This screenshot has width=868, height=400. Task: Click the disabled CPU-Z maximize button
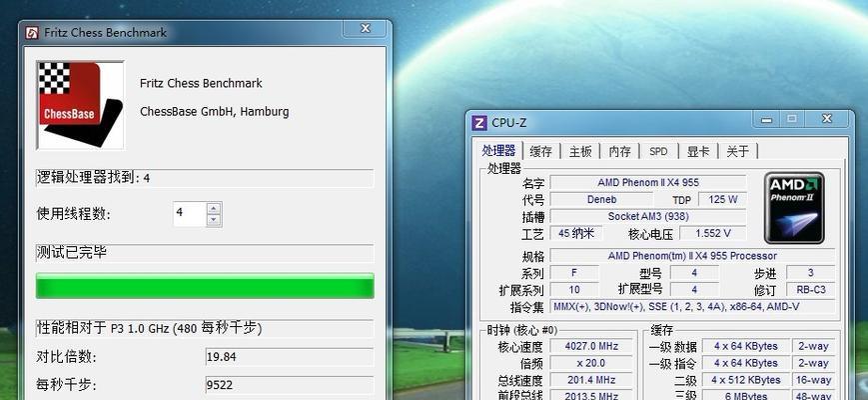[x=792, y=119]
